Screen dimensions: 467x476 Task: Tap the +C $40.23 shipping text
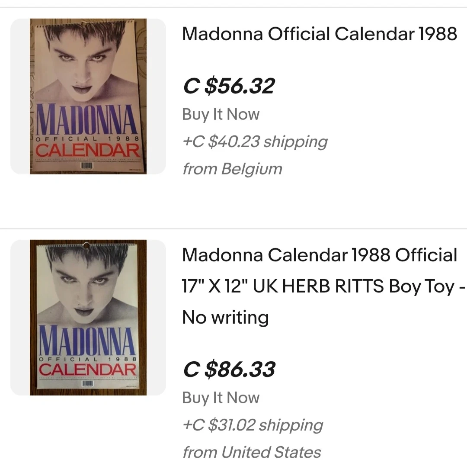[255, 142]
